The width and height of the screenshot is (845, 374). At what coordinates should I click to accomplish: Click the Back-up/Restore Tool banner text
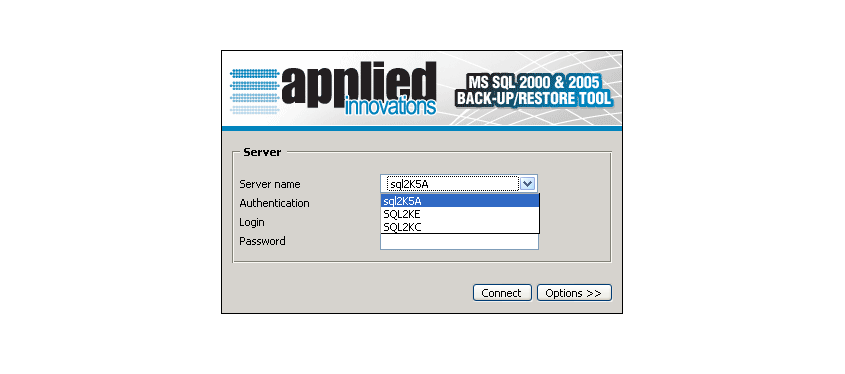pos(534,99)
